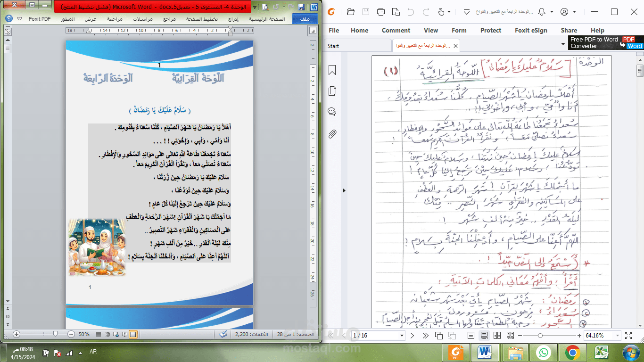Switch Foxit to continuous page view

pyautogui.click(x=484, y=336)
